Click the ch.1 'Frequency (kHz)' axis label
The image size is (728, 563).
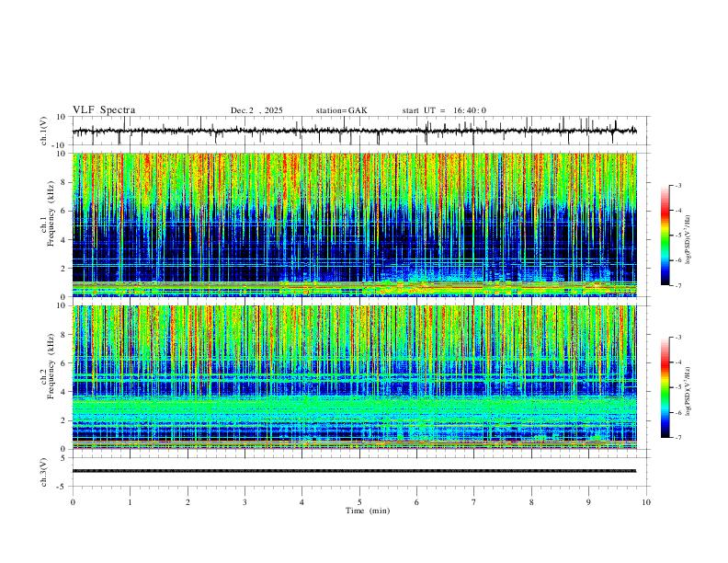click(x=51, y=213)
